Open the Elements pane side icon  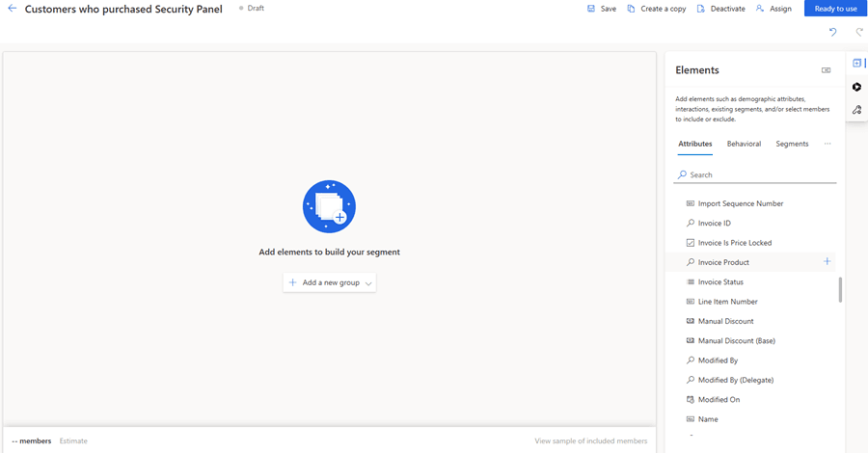pos(856,63)
